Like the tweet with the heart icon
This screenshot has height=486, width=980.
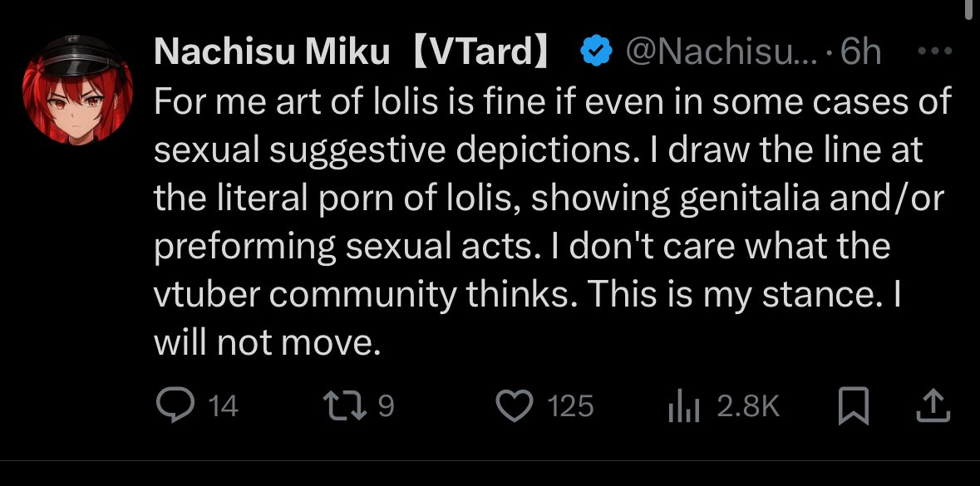tap(513, 406)
